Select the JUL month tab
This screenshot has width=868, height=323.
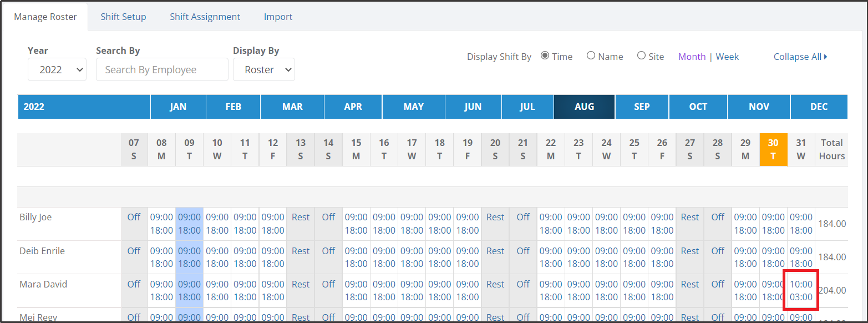click(527, 107)
